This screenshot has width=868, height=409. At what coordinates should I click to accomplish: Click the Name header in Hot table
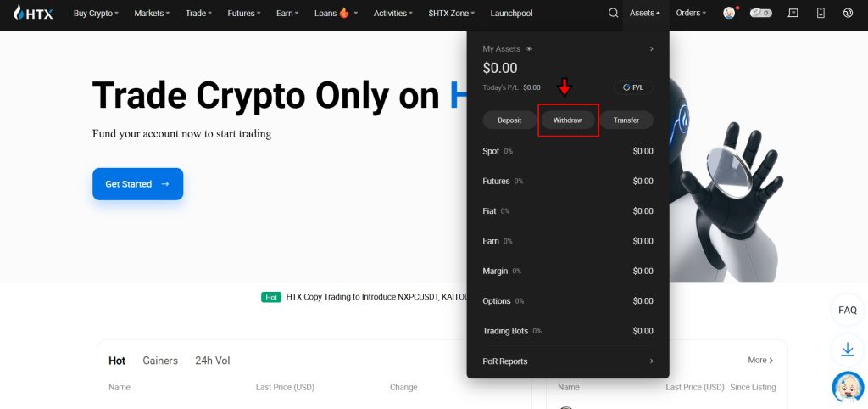pos(120,388)
